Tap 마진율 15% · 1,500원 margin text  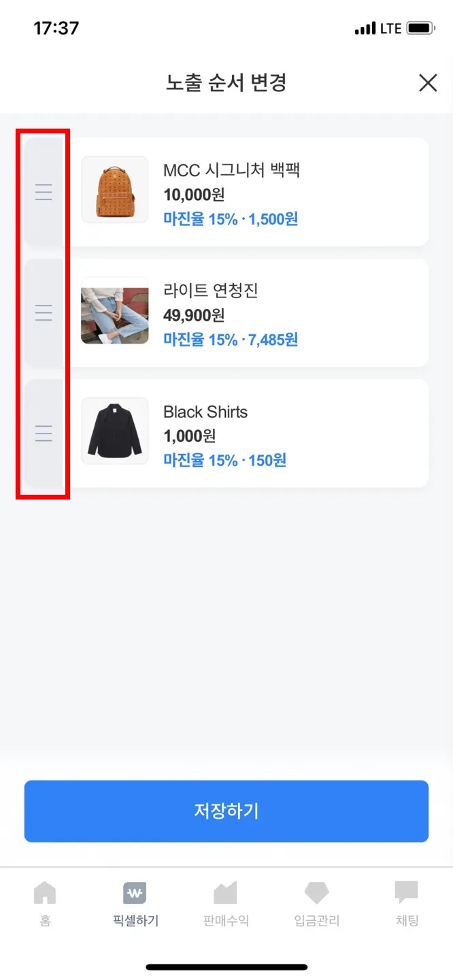231,219
